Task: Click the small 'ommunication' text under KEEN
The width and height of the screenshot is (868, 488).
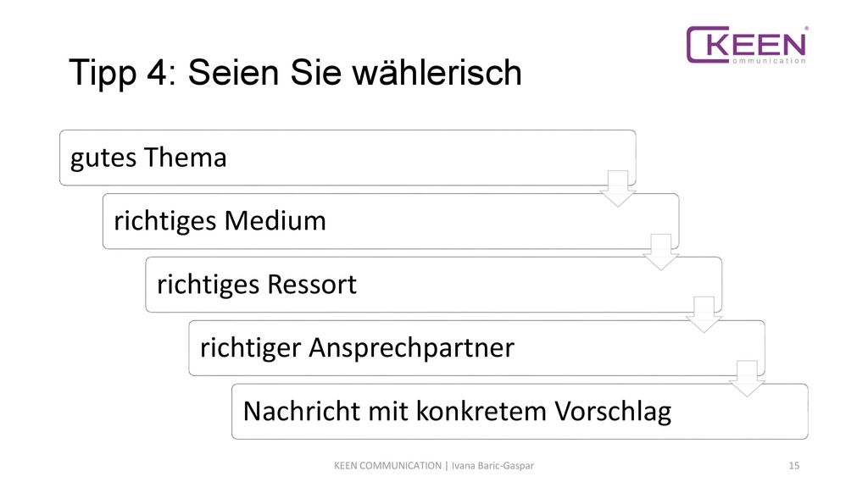Action: (x=769, y=61)
